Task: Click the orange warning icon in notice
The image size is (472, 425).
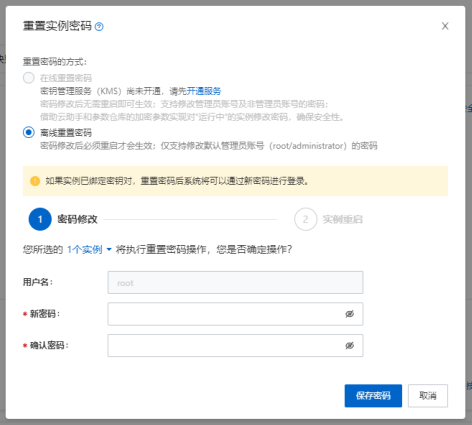Action: pos(35,181)
